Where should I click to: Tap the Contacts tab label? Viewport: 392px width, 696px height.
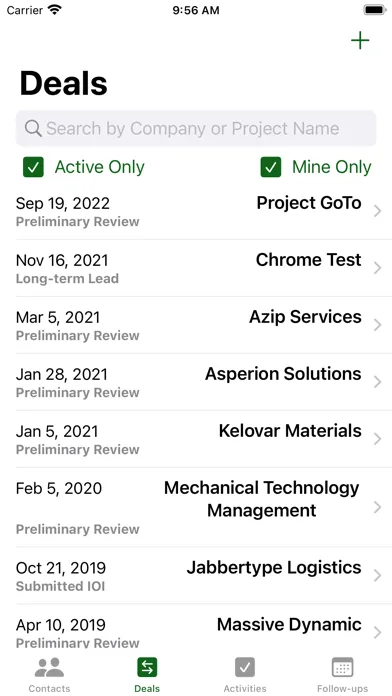tap(49, 689)
